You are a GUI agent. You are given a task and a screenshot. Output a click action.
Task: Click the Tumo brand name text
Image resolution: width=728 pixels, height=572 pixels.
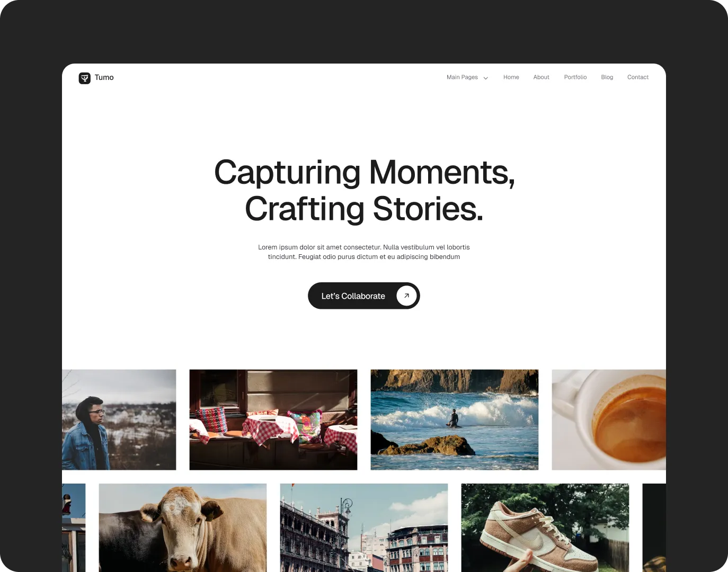104,77
